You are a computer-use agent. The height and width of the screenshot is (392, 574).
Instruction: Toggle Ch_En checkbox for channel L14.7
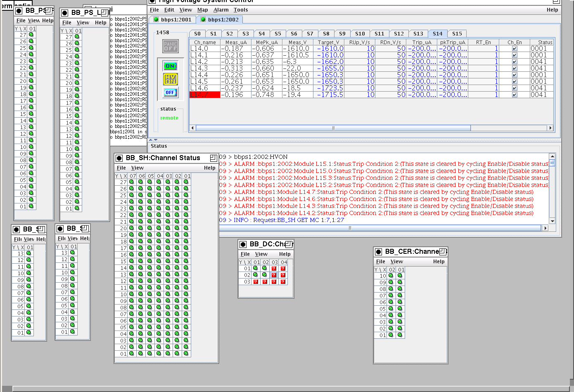click(515, 95)
